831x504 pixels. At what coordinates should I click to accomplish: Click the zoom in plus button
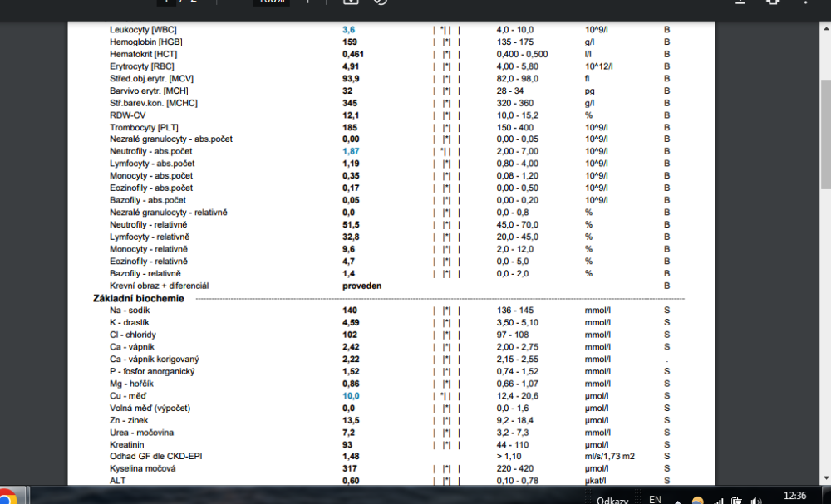point(307,2)
